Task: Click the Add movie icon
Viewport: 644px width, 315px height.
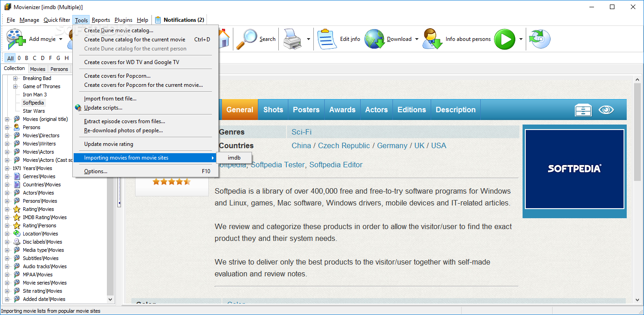Action: [x=16, y=39]
